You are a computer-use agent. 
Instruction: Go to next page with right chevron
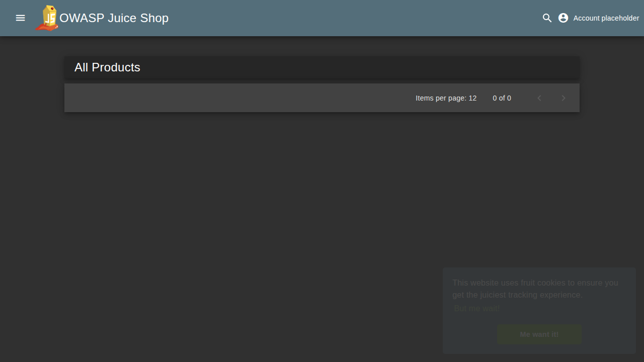(563, 98)
